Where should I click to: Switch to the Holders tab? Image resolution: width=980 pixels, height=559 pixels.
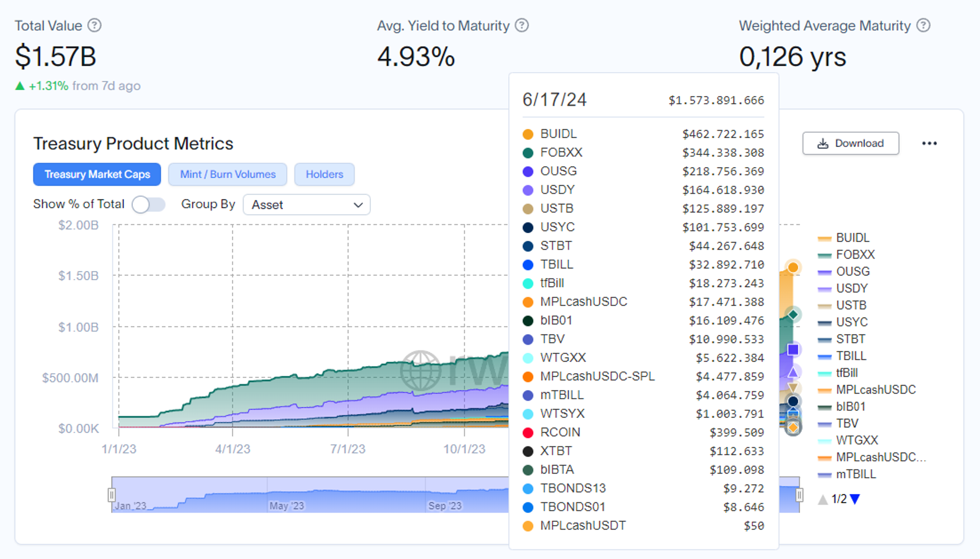[324, 174]
